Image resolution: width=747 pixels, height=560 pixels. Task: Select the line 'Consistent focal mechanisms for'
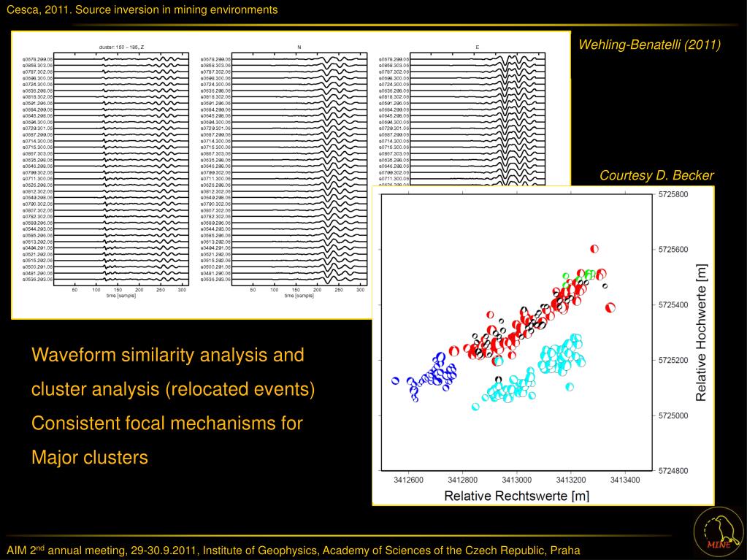pyautogui.click(x=167, y=423)
